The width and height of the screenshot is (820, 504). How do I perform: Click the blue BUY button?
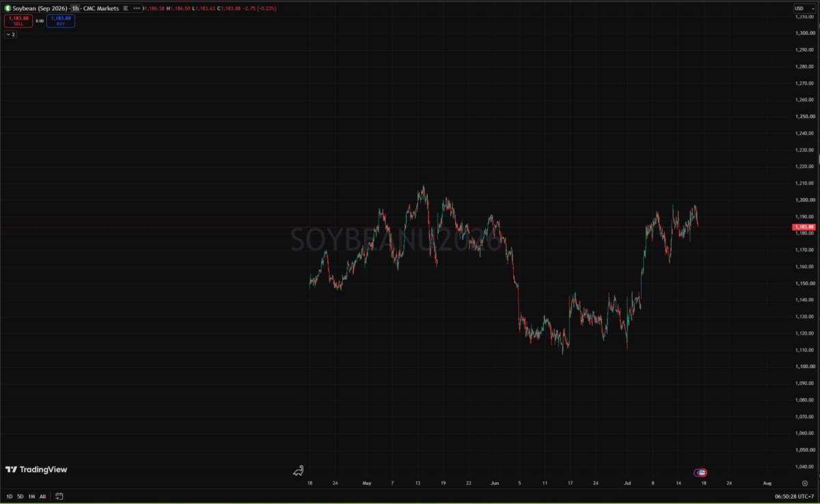click(x=61, y=21)
